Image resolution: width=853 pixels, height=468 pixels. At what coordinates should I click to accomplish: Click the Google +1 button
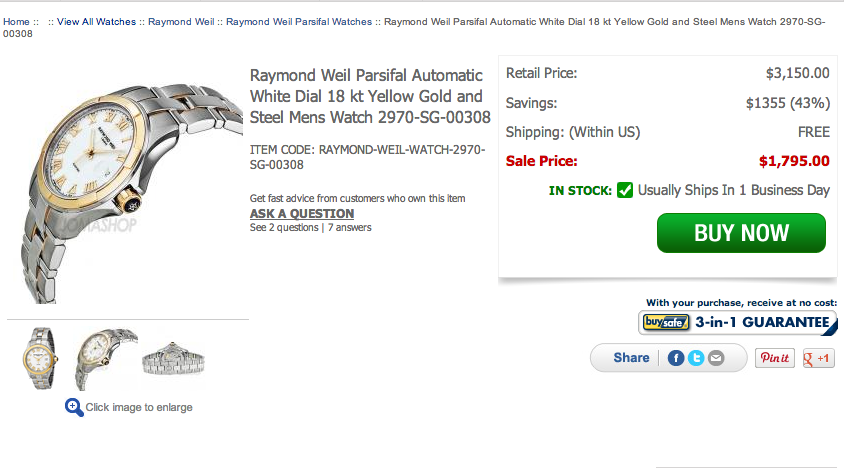tap(818, 358)
